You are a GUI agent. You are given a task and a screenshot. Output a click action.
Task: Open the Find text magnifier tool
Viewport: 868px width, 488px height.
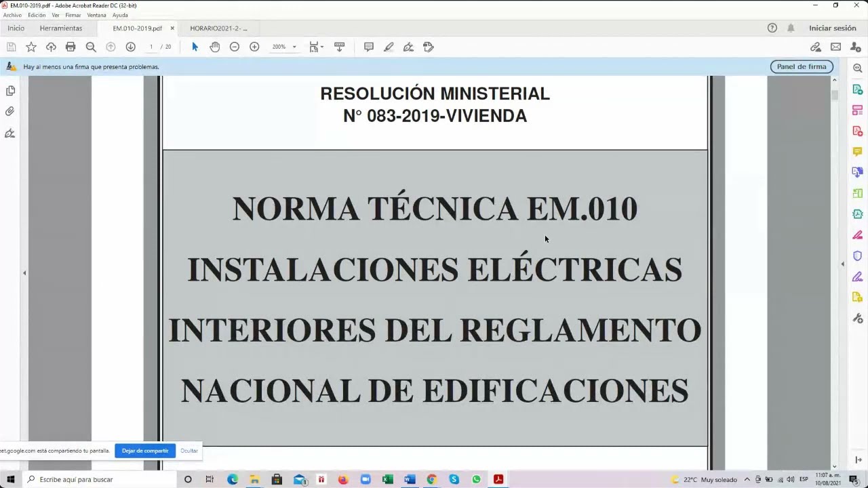91,47
